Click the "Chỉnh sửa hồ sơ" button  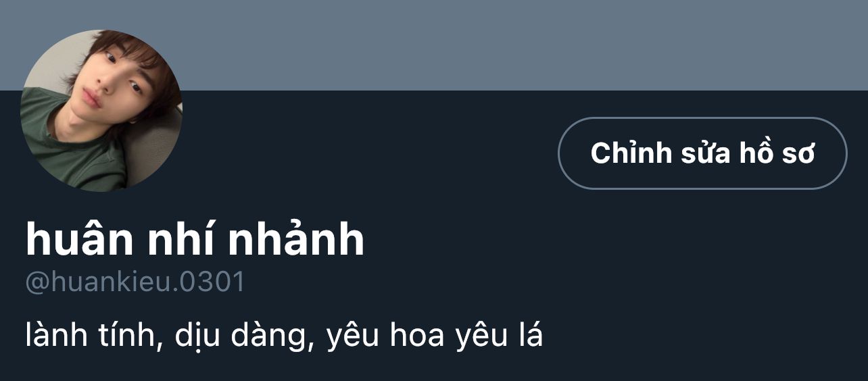702,153
